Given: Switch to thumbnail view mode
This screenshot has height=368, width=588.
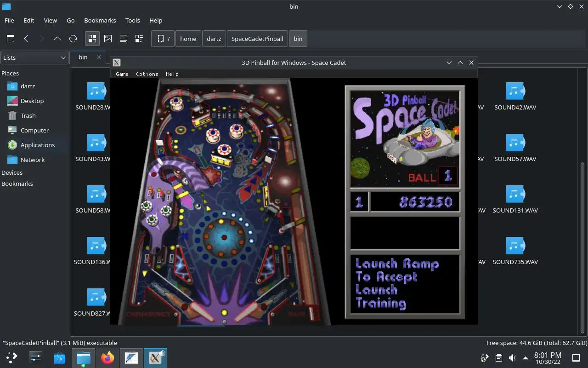Looking at the screenshot, I should pyautogui.click(x=108, y=39).
